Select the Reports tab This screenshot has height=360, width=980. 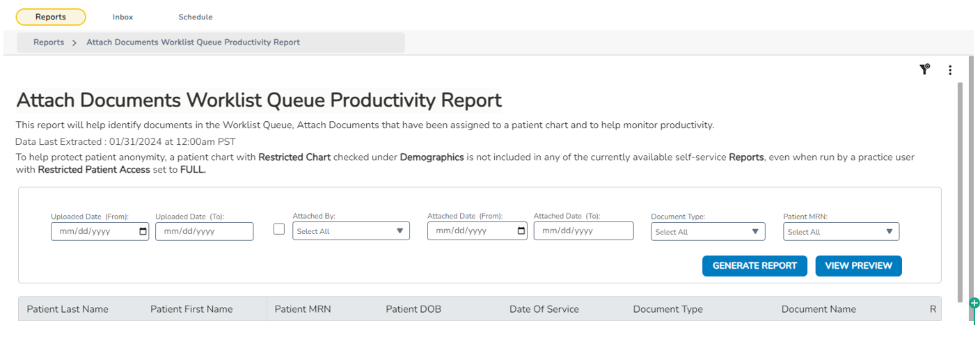point(51,17)
